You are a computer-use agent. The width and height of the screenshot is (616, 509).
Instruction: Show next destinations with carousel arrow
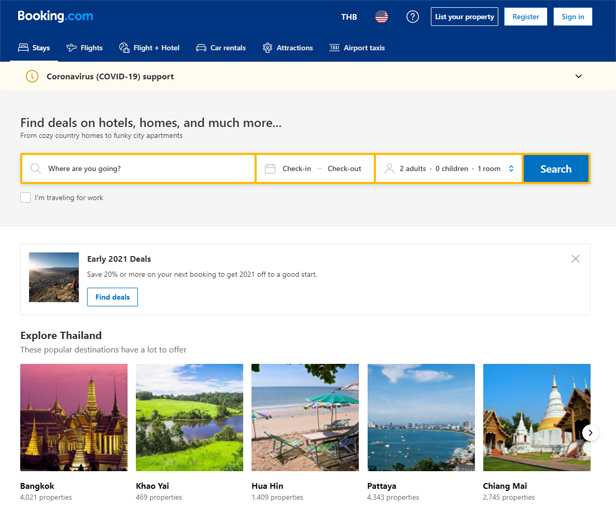pos(590,433)
